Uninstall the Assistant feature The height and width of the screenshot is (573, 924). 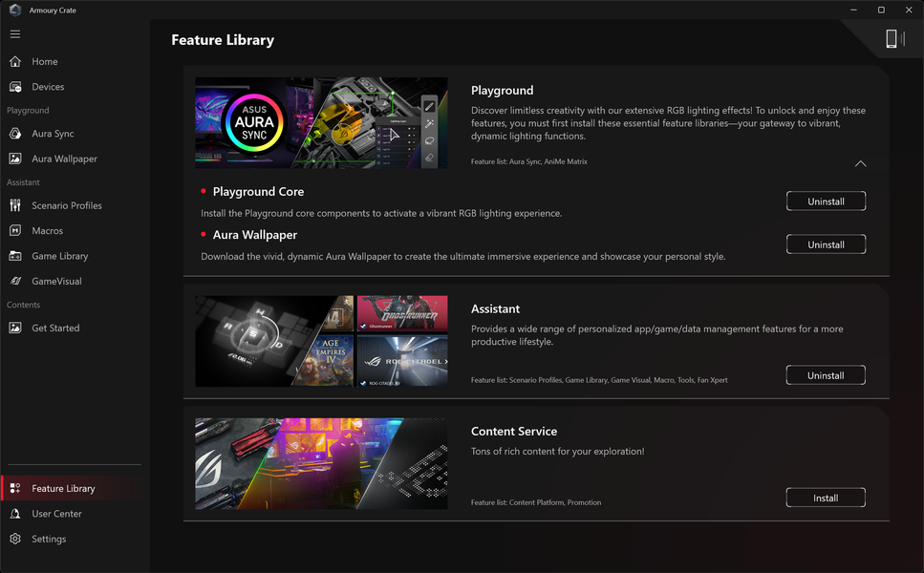pyautogui.click(x=826, y=375)
